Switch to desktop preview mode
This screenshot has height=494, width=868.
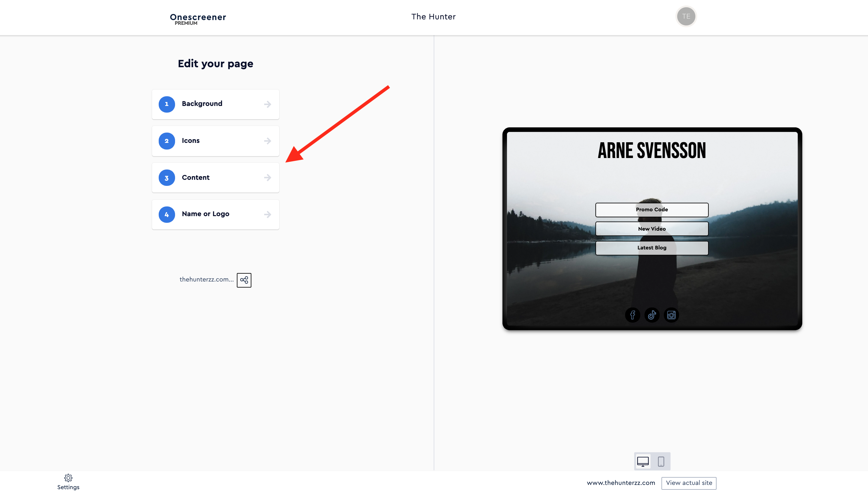click(643, 461)
